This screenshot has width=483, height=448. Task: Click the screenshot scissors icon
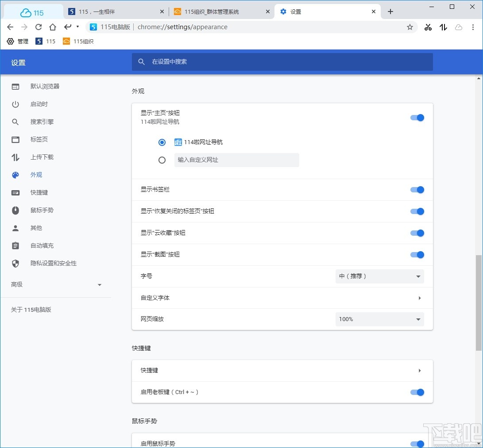(428, 27)
